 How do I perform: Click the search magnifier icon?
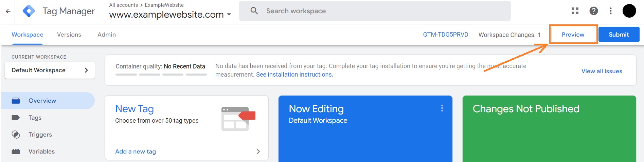coord(254,11)
